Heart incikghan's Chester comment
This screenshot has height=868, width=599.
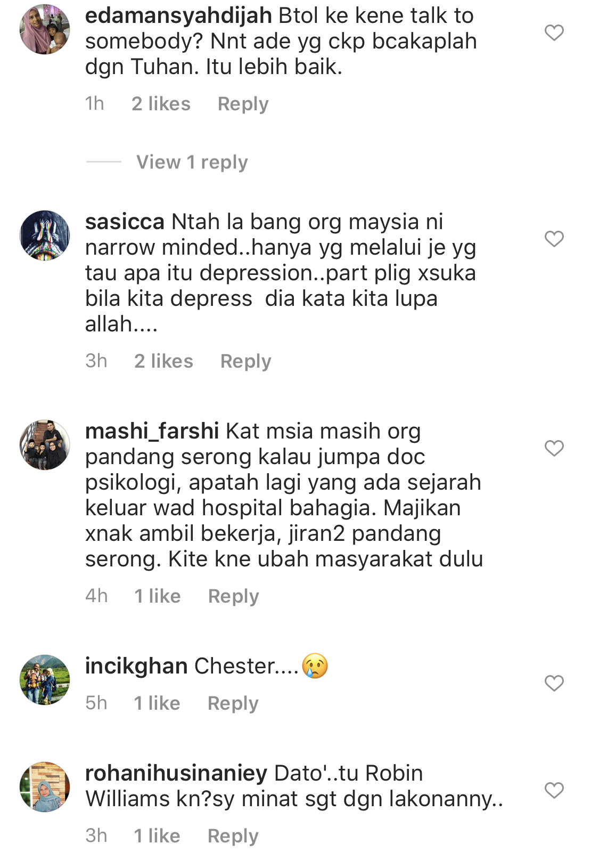click(554, 683)
